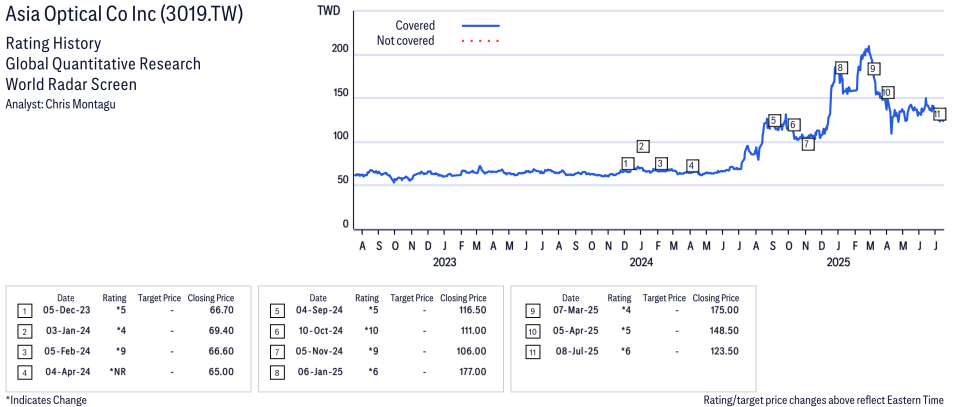Click chart marker 6 near Oct 2024
955x407 pixels.
(792, 125)
